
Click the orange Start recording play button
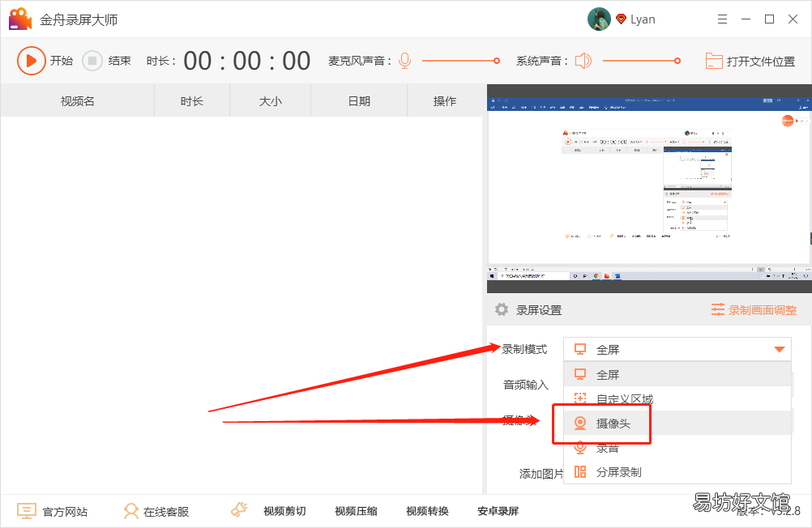[x=31, y=61]
